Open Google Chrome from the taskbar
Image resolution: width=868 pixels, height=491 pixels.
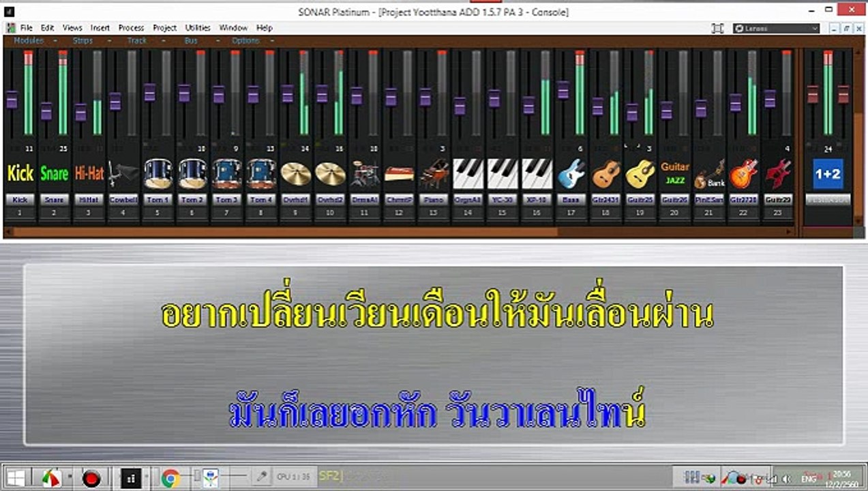tap(170, 479)
